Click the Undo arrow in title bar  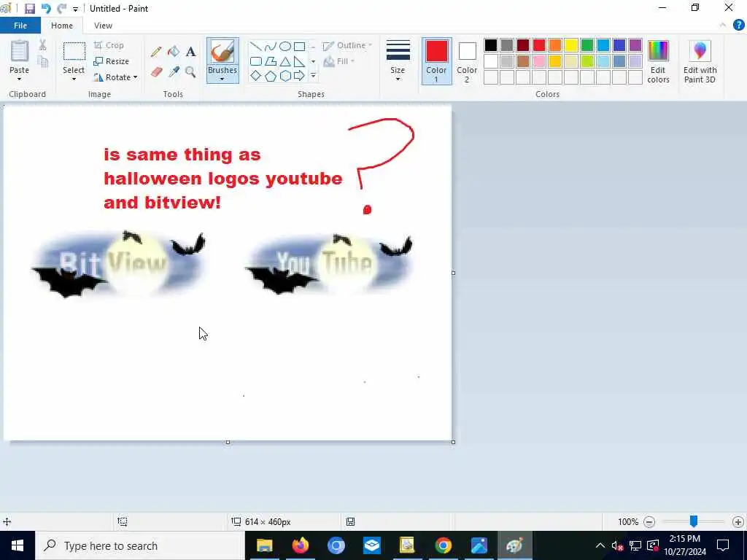coord(46,9)
